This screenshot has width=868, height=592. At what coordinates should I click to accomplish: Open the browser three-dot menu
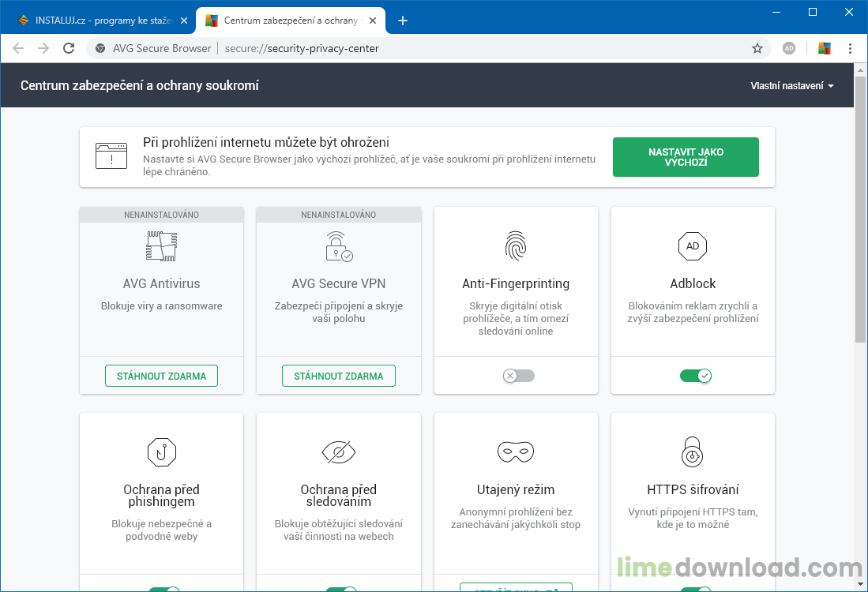[850, 48]
